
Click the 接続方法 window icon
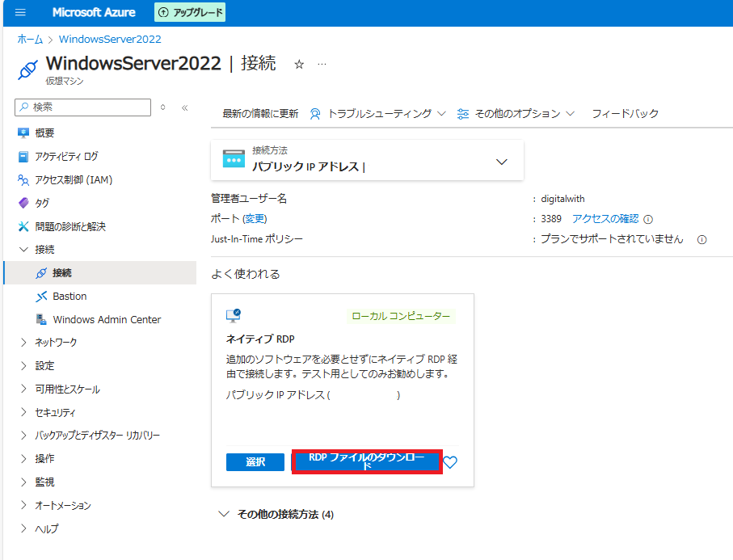[x=234, y=159]
